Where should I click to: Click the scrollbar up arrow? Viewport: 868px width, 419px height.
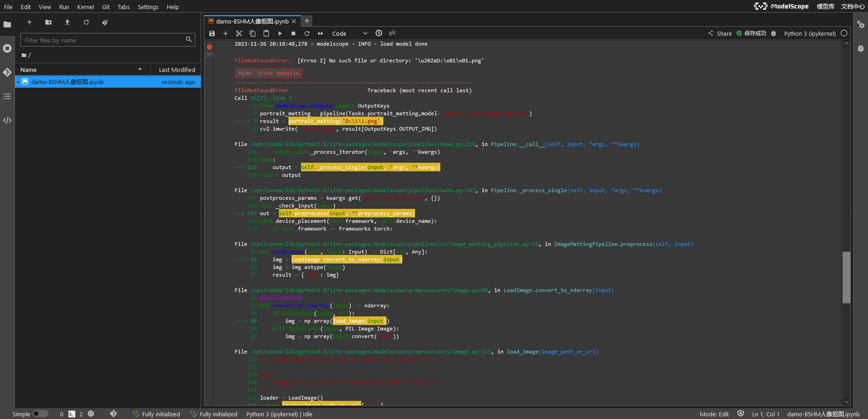coord(846,44)
